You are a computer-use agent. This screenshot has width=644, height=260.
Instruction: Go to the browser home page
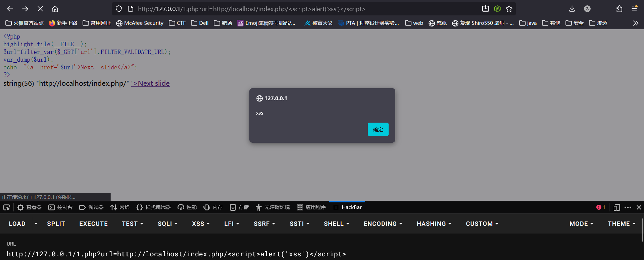click(x=55, y=9)
